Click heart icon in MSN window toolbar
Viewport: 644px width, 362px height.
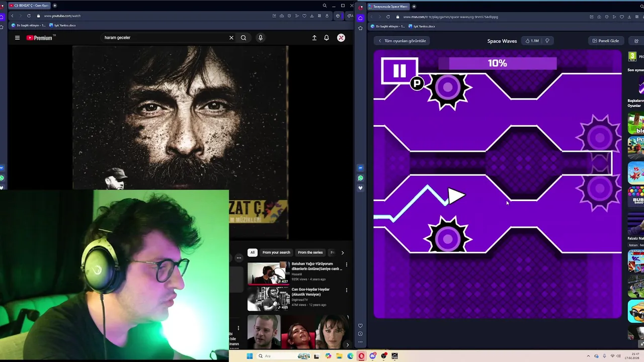tap(622, 17)
